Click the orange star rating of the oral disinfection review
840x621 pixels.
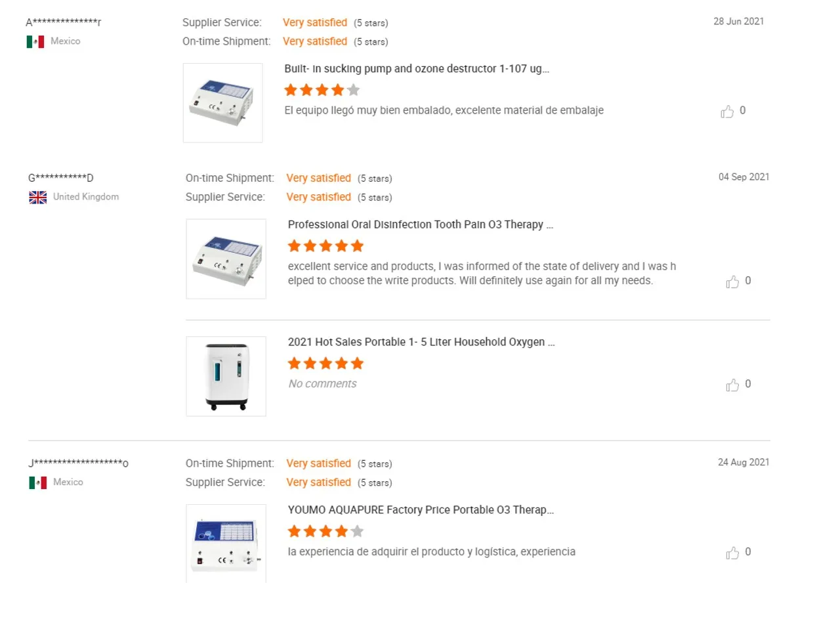click(x=325, y=245)
